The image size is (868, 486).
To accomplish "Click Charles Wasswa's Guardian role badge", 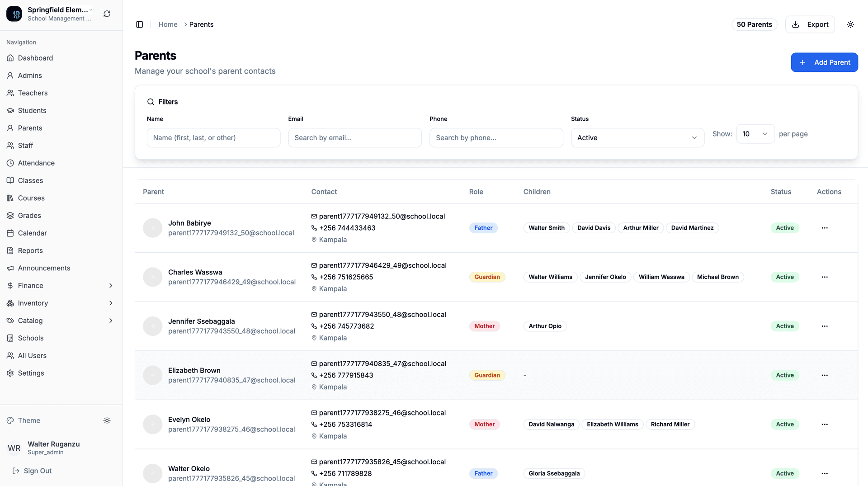I will tap(487, 277).
